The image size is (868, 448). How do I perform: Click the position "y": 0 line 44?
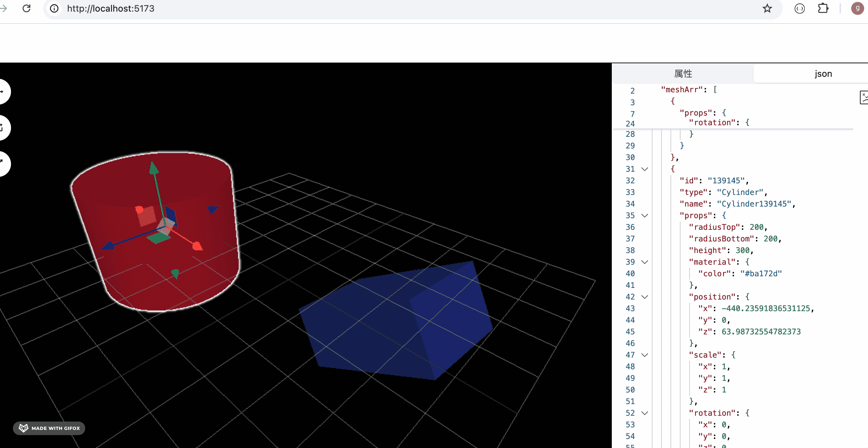pyautogui.click(x=714, y=320)
